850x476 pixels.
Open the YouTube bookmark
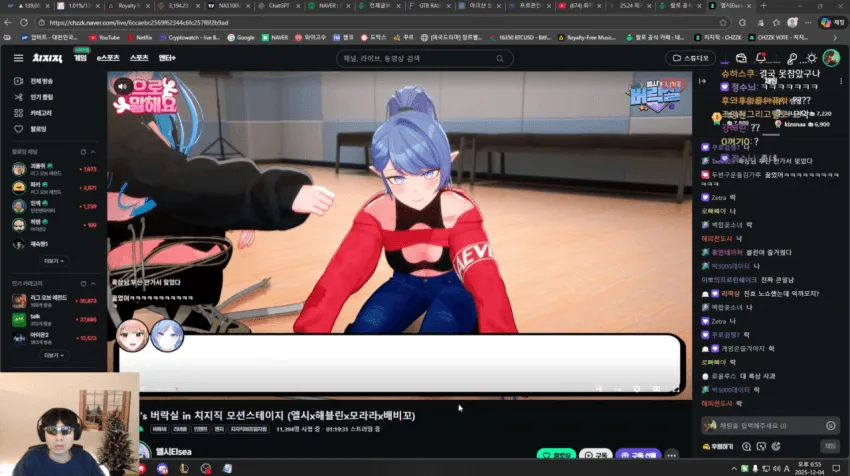point(105,37)
